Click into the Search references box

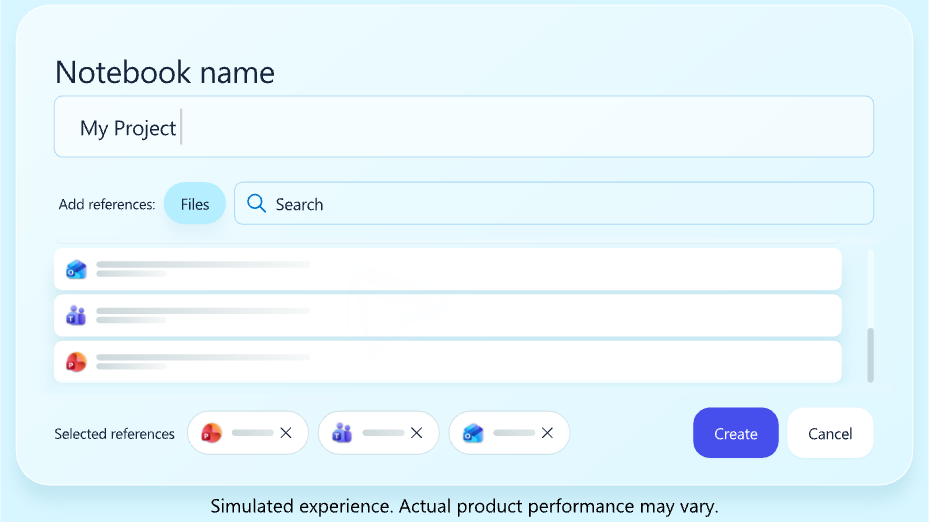pyautogui.click(x=554, y=203)
